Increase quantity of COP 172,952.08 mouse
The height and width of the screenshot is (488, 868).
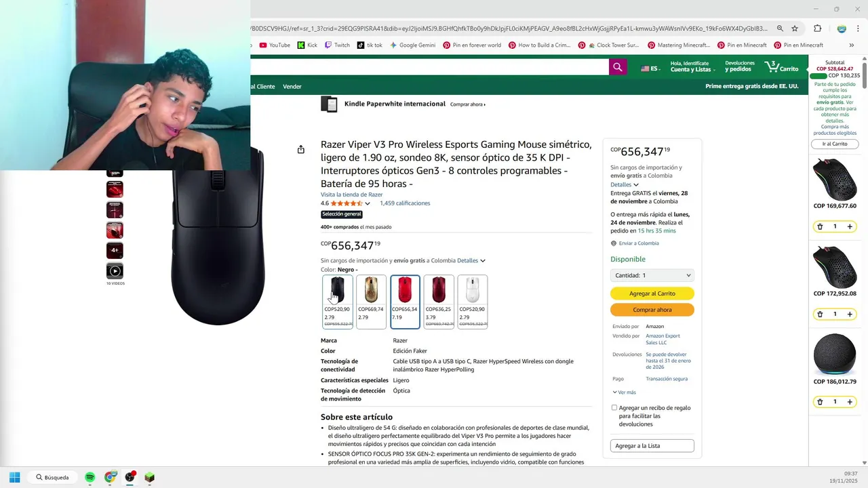click(850, 314)
